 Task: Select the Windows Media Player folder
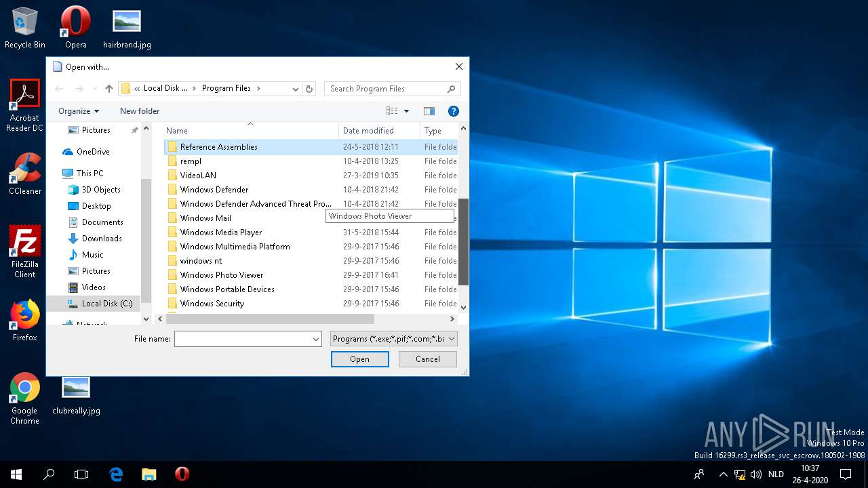(311, 232)
